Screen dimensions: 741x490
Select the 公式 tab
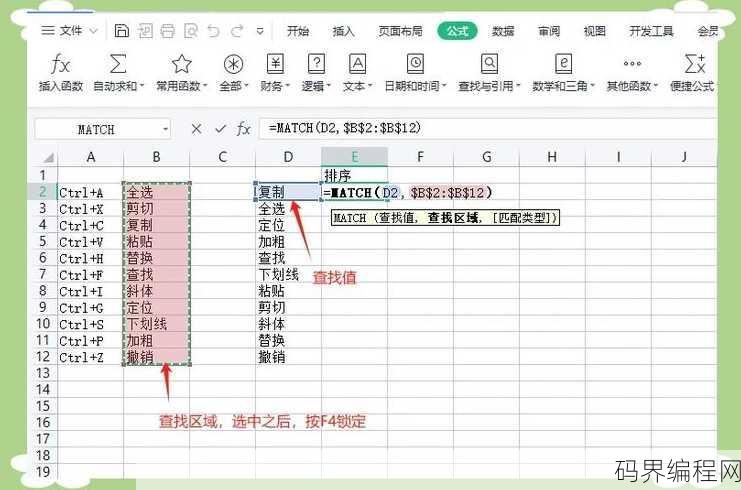click(x=457, y=31)
